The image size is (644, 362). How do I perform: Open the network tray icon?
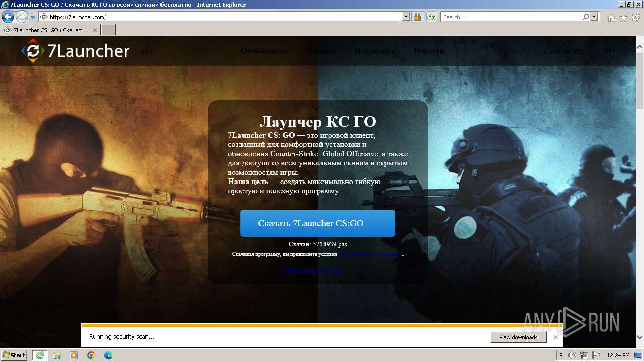tap(584, 355)
